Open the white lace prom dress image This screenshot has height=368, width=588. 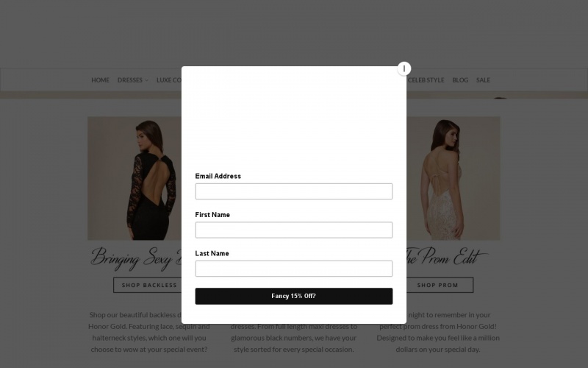(453, 178)
